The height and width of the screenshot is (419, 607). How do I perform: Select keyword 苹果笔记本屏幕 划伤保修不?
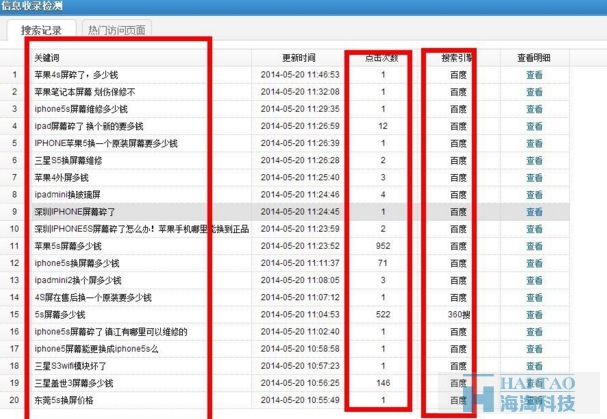tap(85, 92)
